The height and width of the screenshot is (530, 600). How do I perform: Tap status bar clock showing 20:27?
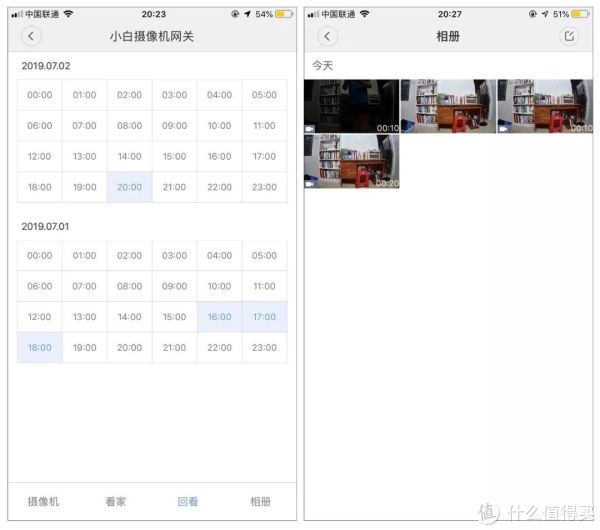[x=450, y=14]
